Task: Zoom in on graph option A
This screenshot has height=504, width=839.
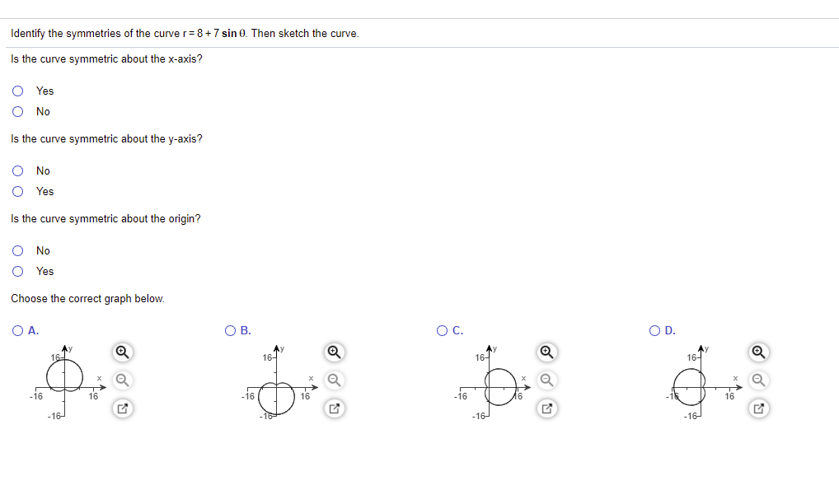Action: pyautogui.click(x=122, y=352)
